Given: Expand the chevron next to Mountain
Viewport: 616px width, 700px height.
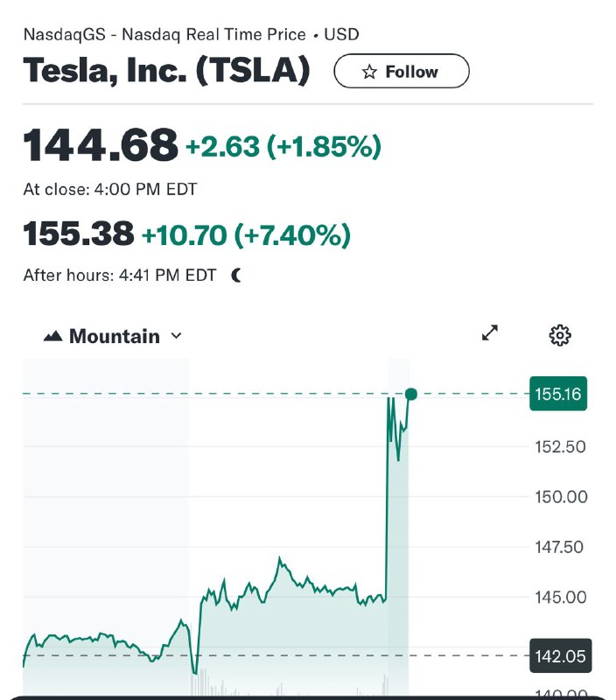Looking at the screenshot, I should coord(176,336).
